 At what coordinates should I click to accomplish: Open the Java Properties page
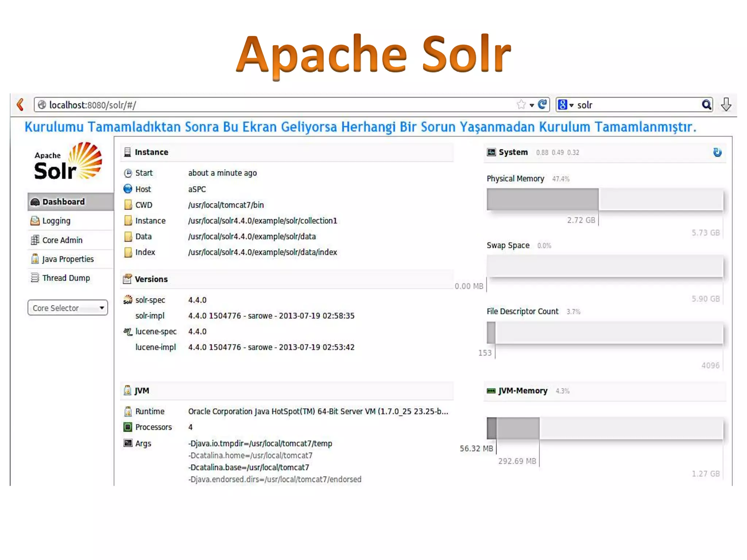pyautogui.click(x=67, y=259)
